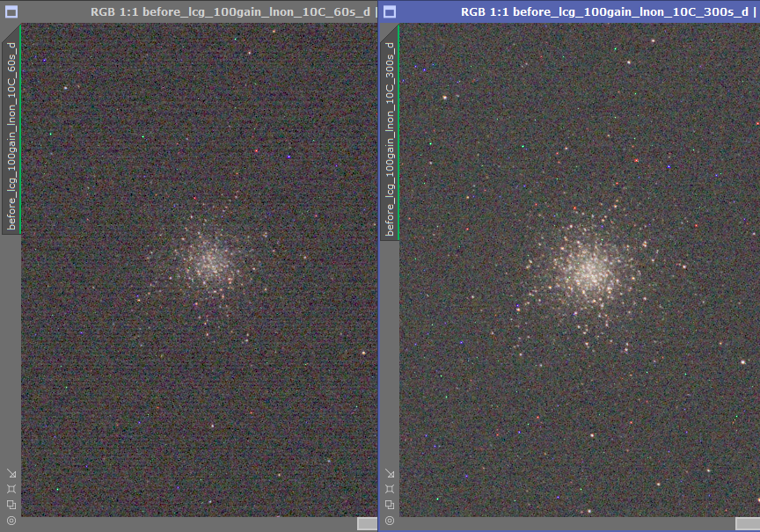Click horizontal scrollbar thumb in 300s window

(747, 524)
